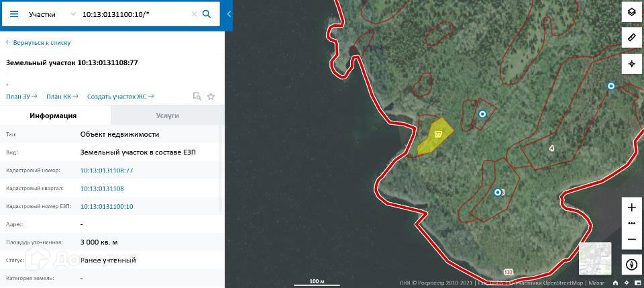The height and width of the screenshot is (288, 644).
Task: Open the hamburger main menu
Action: pyautogui.click(x=14, y=14)
